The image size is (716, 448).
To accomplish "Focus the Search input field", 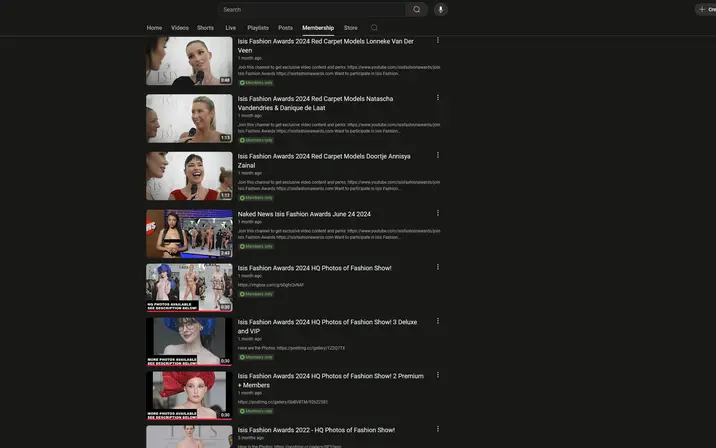I will coord(311,10).
